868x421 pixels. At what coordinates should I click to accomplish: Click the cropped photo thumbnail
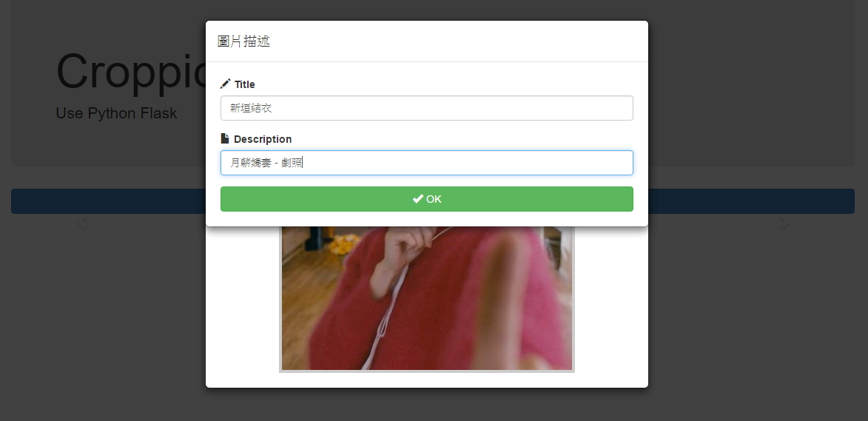tap(426, 298)
